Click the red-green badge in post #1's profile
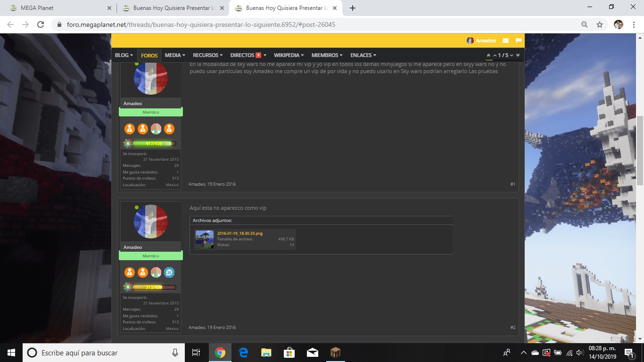This screenshot has height=362, width=644. tap(156, 129)
